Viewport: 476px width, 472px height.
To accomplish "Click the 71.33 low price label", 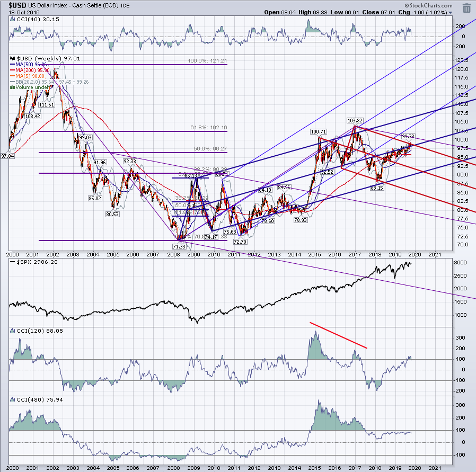I will tap(179, 246).
